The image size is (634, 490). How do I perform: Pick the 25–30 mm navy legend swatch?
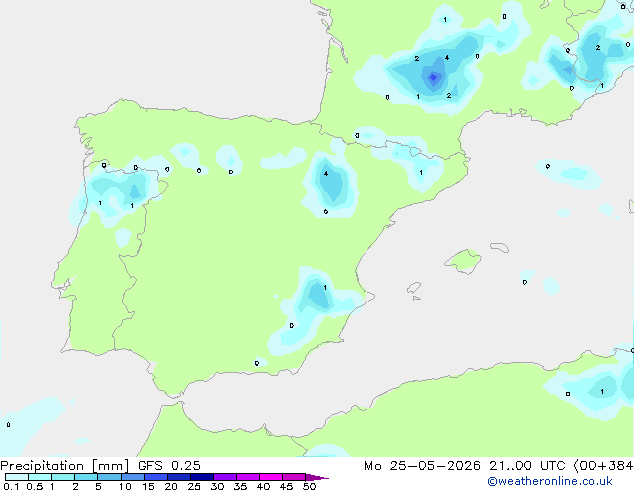point(202,477)
